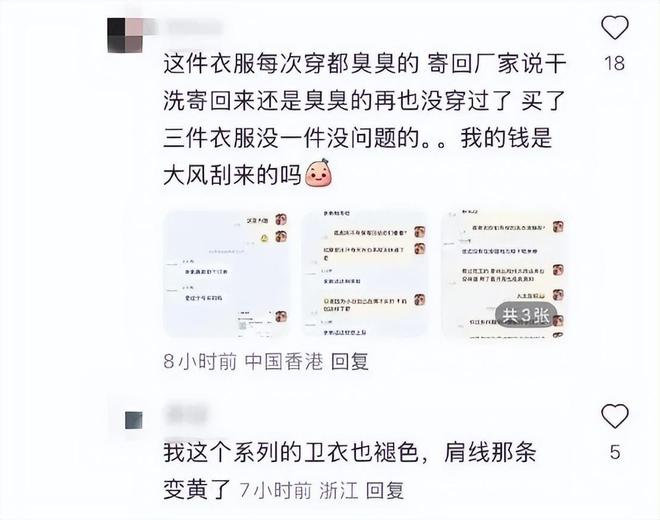Tap the 5 like count
660x520 pixels.
pos(615,452)
